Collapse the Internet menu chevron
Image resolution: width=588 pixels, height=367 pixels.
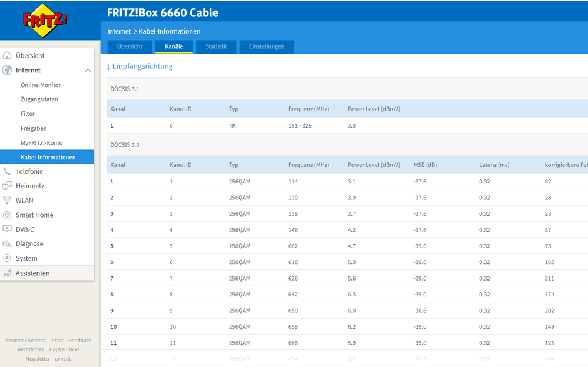tap(88, 71)
